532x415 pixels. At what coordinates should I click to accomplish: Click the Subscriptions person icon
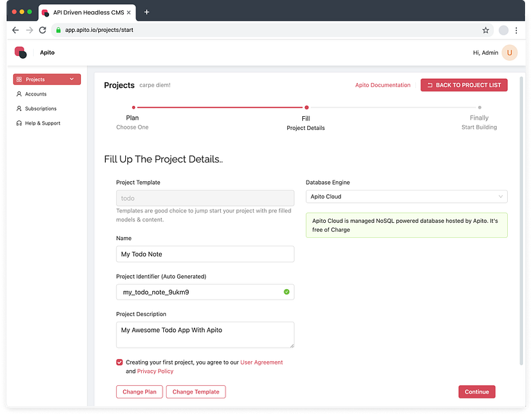(19, 109)
